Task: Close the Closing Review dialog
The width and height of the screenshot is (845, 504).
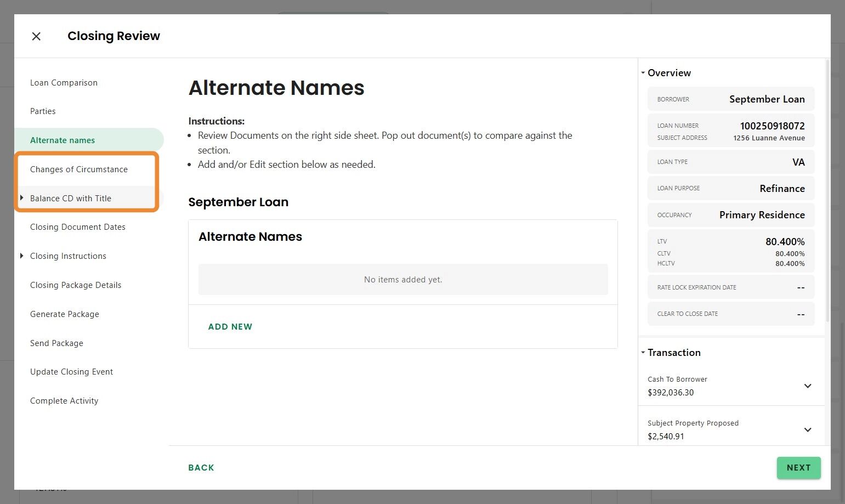Action: pos(36,36)
